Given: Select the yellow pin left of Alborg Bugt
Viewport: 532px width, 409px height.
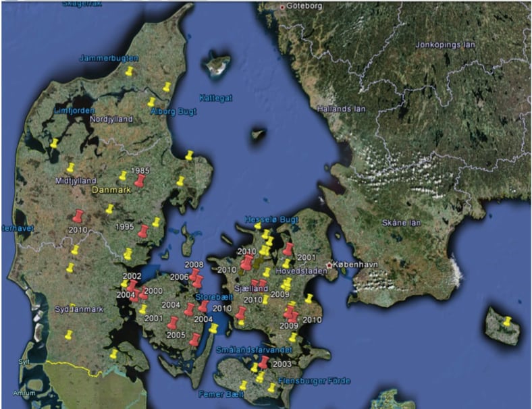Looking at the screenshot, I should pos(151,102).
